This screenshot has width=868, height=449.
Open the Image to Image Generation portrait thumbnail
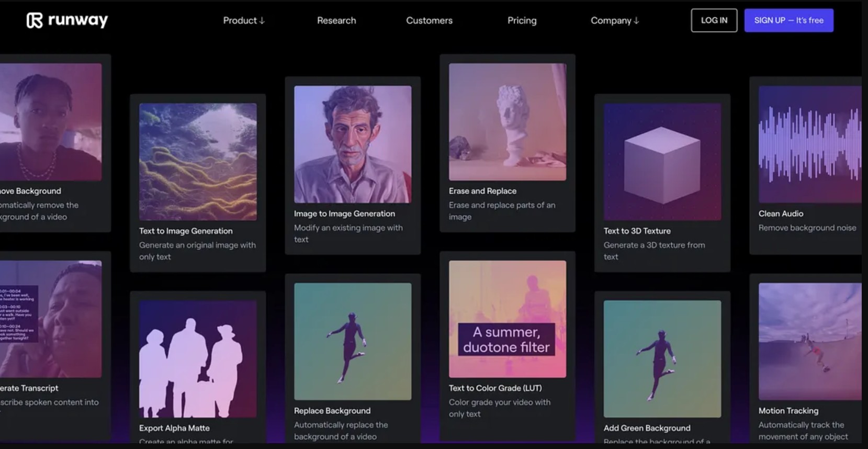point(353,144)
